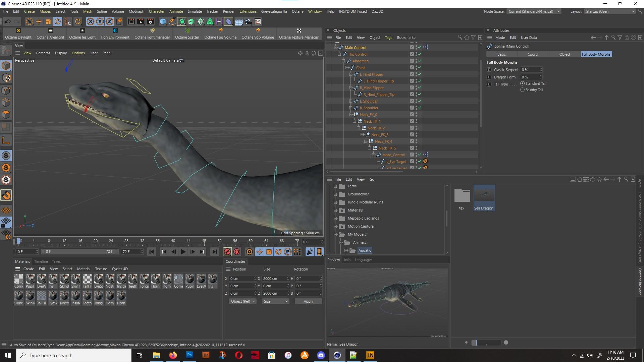
Task: Click the Sea Dragon thumbnail
Action: (x=484, y=195)
